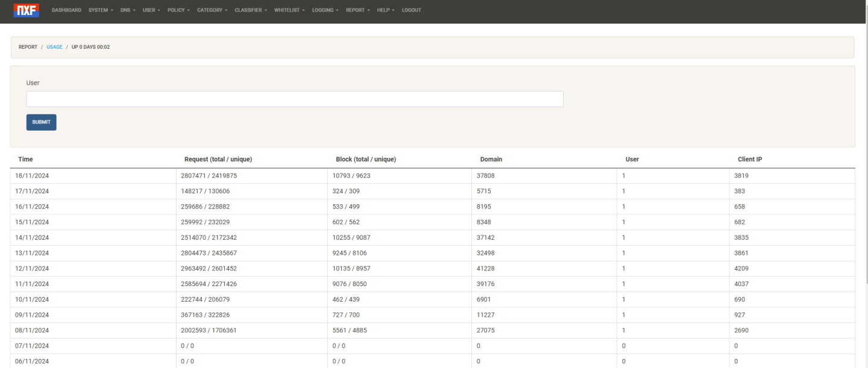Click the Client IP column header
868x368 pixels.
tap(750, 160)
